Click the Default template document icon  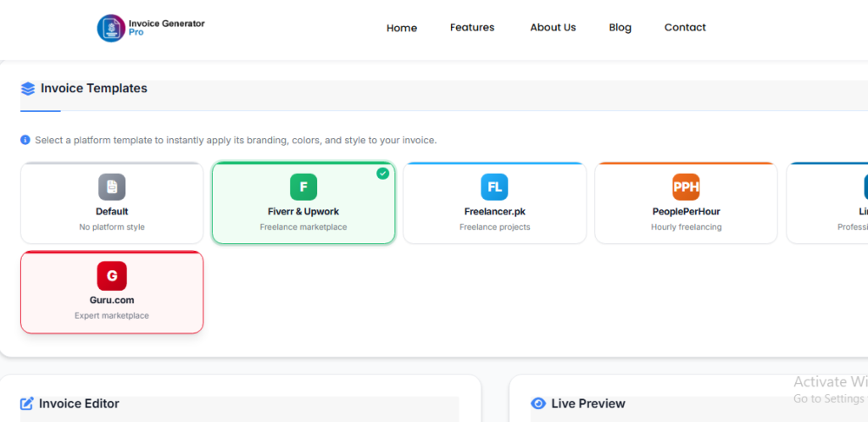pos(112,187)
